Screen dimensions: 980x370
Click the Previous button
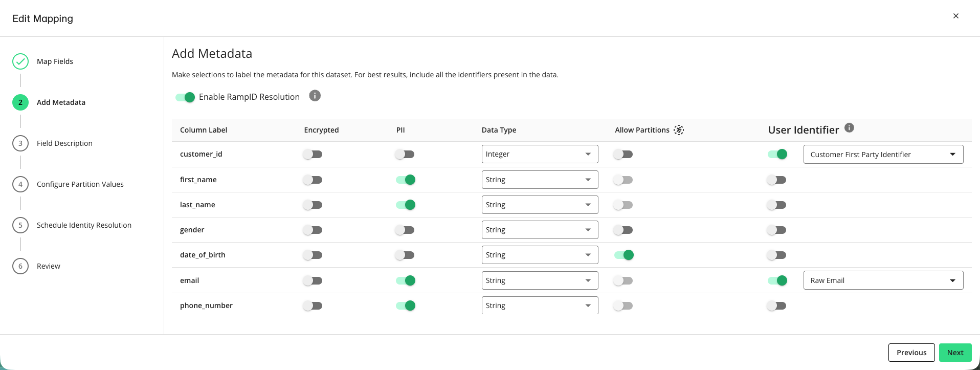911,353
